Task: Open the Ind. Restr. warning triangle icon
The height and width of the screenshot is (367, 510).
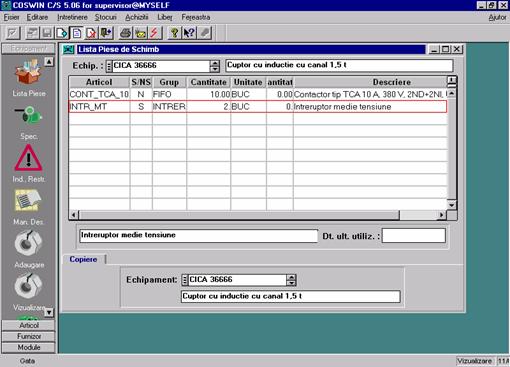Action: (28, 158)
